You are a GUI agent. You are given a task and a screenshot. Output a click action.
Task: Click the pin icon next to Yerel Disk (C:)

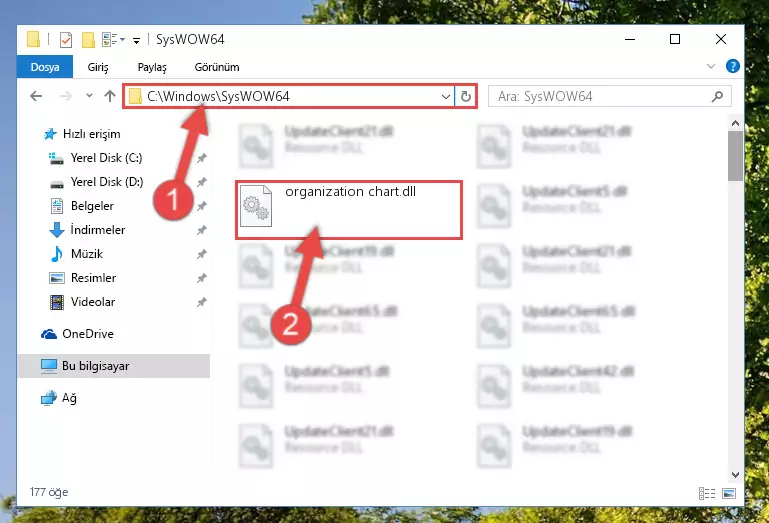coord(202,158)
